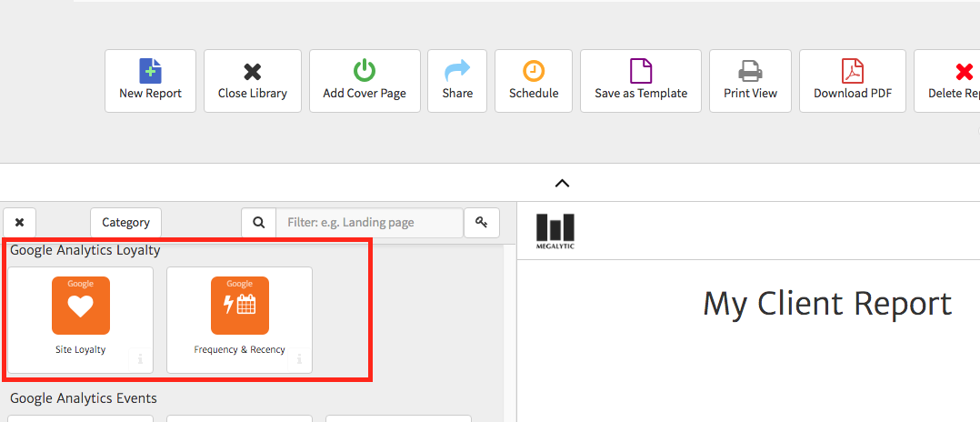Click the My Client Report title
This screenshot has height=422, width=980.
click(826, 303)
